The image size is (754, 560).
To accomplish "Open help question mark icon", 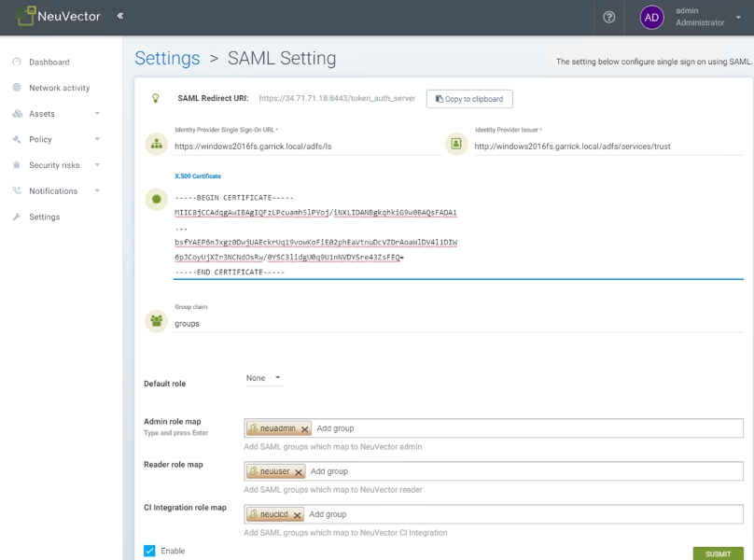I will 609,17.
